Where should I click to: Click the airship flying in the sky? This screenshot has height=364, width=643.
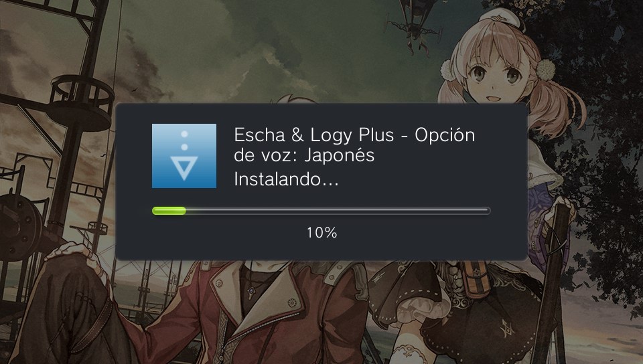coord(413,25)
